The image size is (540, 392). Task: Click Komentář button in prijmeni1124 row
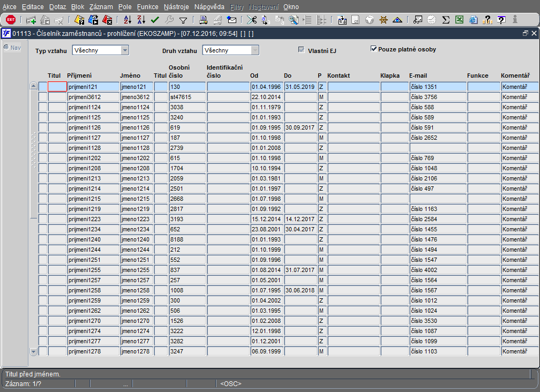(x=520, y=107)
